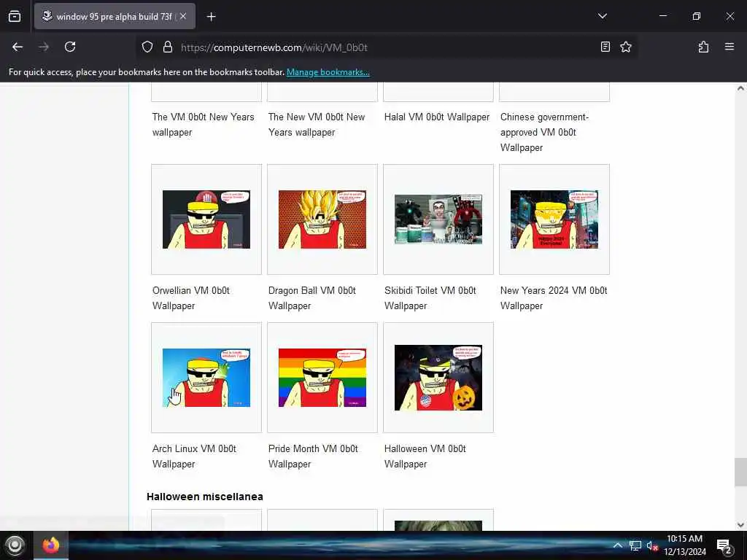
Task: Open tracking protection shield icon
Action: click(x=147, y=47)
